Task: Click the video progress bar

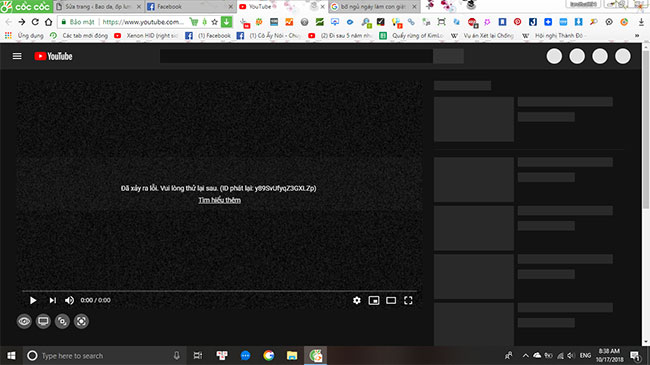Action: tap(219, 291)
